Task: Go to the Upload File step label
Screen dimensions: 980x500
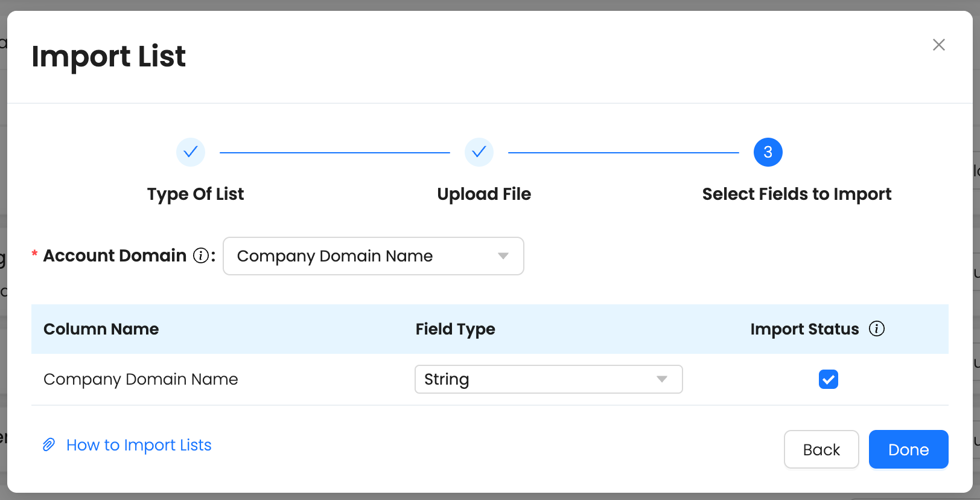Action: coord(484,194)
